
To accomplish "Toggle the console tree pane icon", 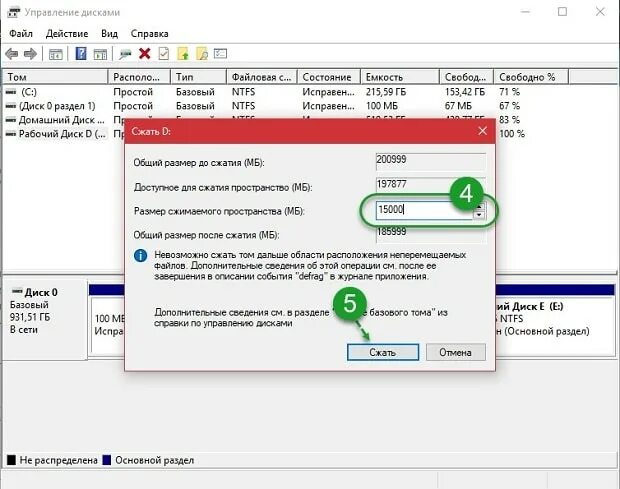I will click(55, 54).
